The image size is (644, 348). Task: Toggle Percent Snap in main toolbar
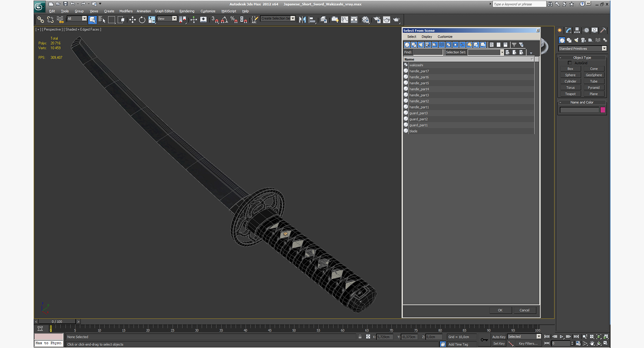tap(234, 20)
